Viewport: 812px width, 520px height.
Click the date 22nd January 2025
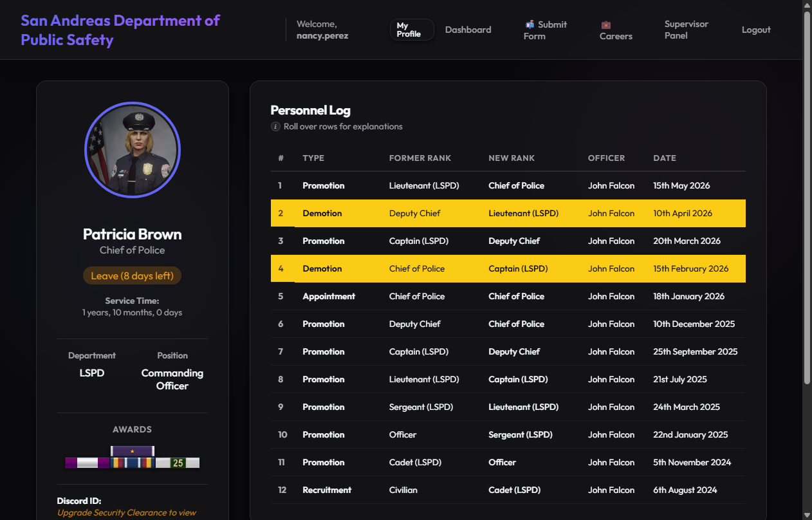tap(690, 434)
